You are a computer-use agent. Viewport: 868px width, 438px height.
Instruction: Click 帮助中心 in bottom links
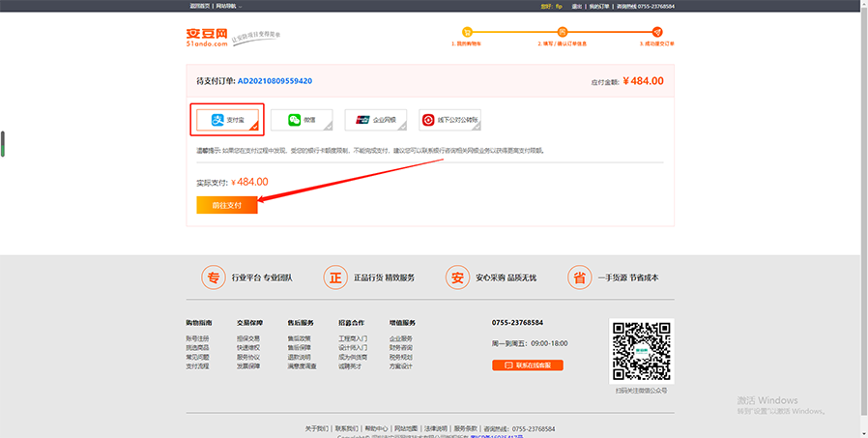tap(376, 428)
